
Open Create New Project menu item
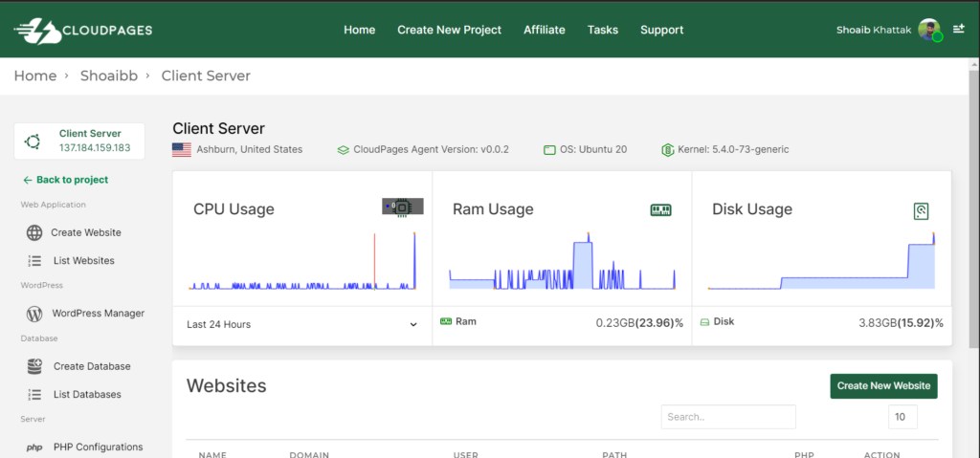click(x=450, y=30)
